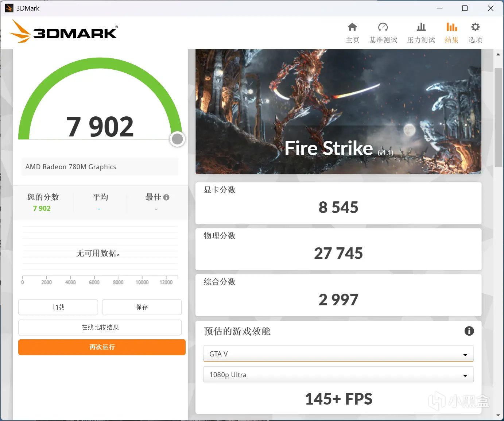Click the AMD Radeon 780M Graphics label

click(x=71, y=167)
